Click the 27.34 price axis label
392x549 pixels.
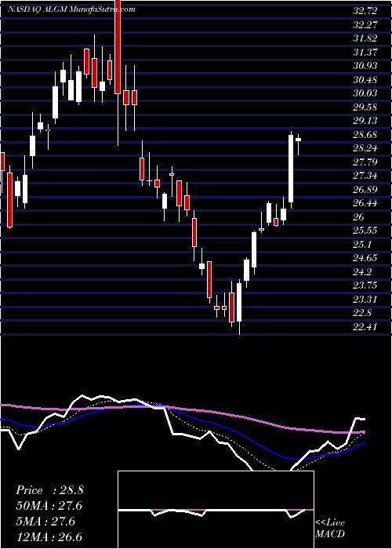click(x=365, y=176)
